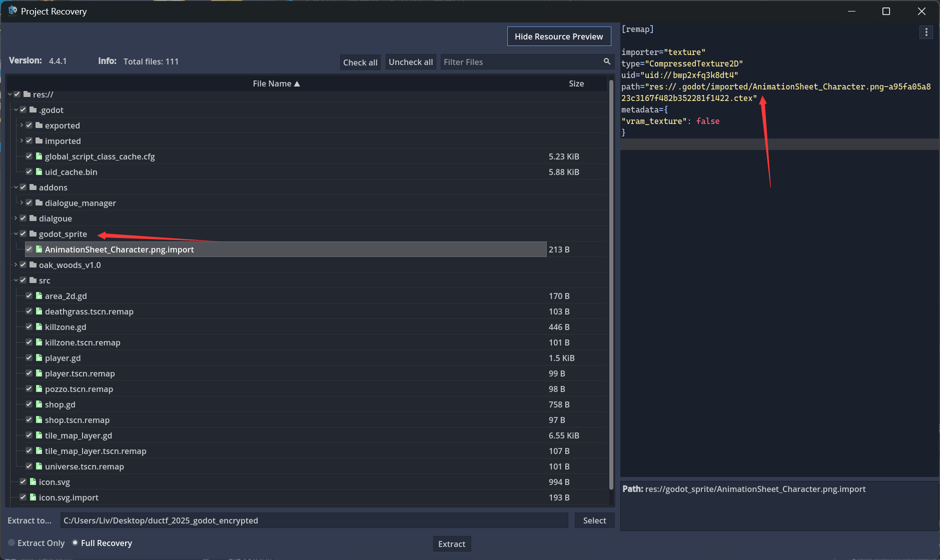Collapse the addons folder node

(16, 187)
